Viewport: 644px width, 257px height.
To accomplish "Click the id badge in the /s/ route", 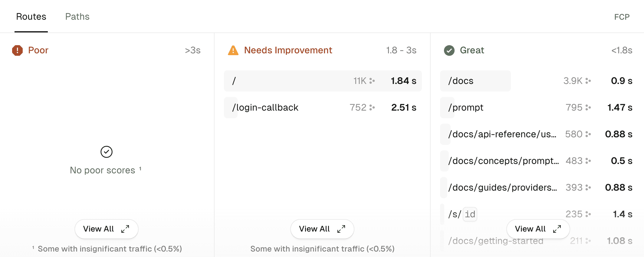I will point(469,214).
